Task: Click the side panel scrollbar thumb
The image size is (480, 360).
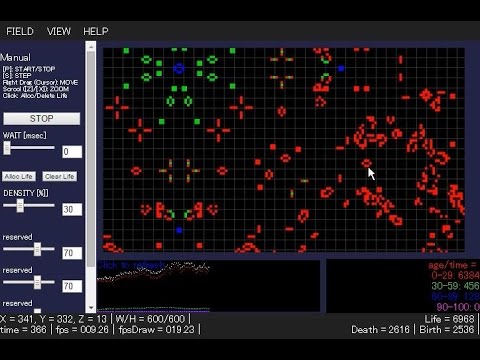Action: point(91,159)
